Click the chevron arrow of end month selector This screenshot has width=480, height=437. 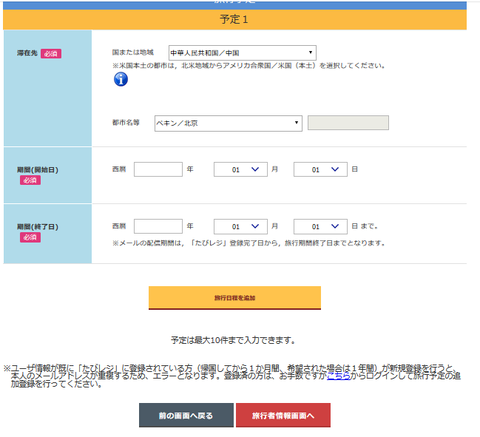coord(255,226)
